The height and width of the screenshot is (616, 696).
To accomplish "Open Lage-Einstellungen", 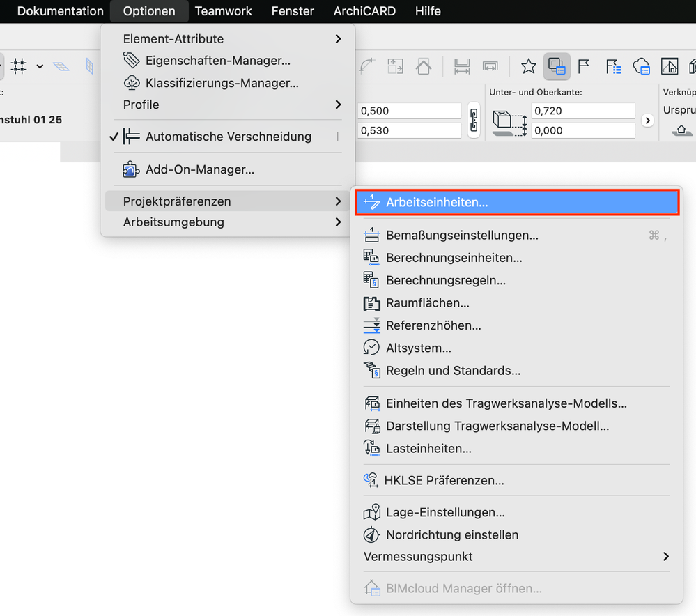I will (x=516, y=513).
